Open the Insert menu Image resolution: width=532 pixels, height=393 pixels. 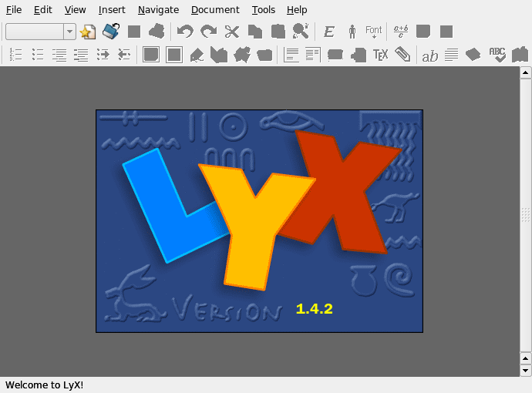click(x=112, y=10)
